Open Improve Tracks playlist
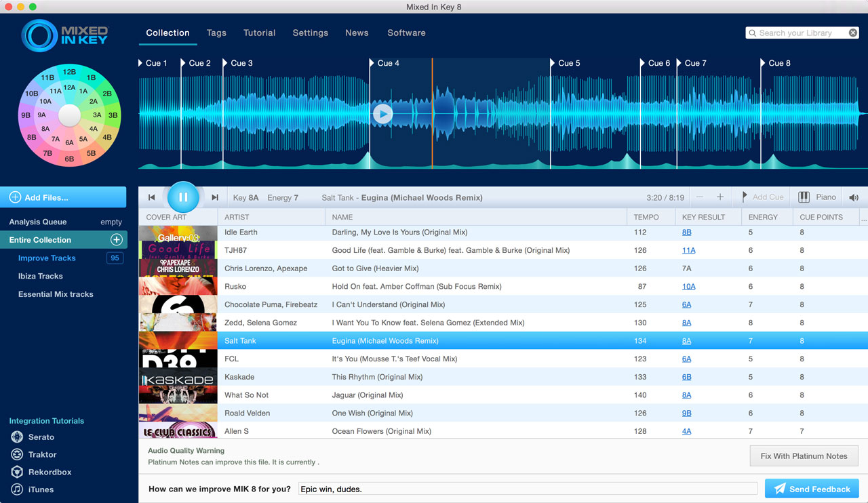868x503 pixels. [x=47, y=258]
